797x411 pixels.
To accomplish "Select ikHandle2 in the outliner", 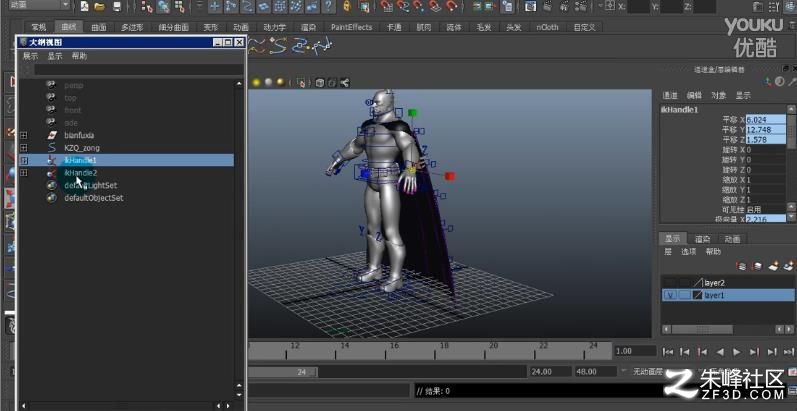I will click(x=81, y=173).
